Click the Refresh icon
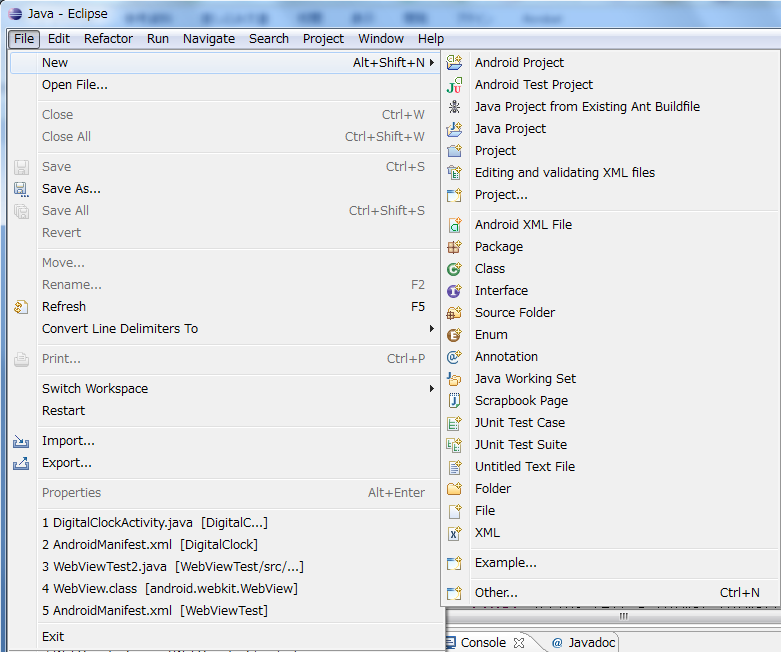Image resolution: width=781 pixels, height=652 pixels. coord(21,307)
